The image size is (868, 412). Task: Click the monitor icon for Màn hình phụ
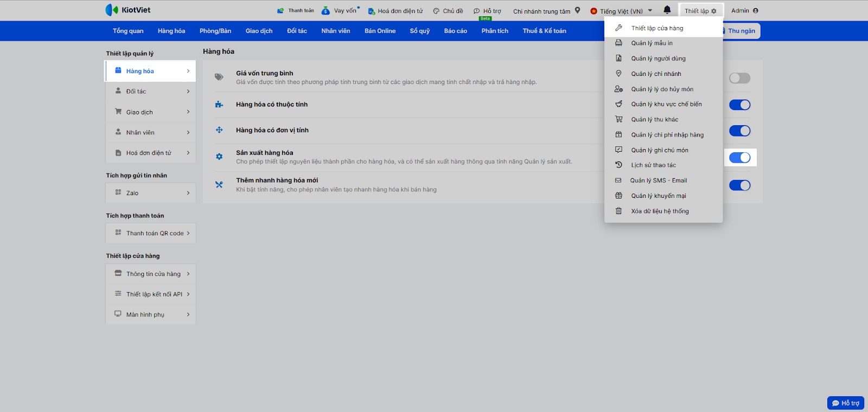118,314
